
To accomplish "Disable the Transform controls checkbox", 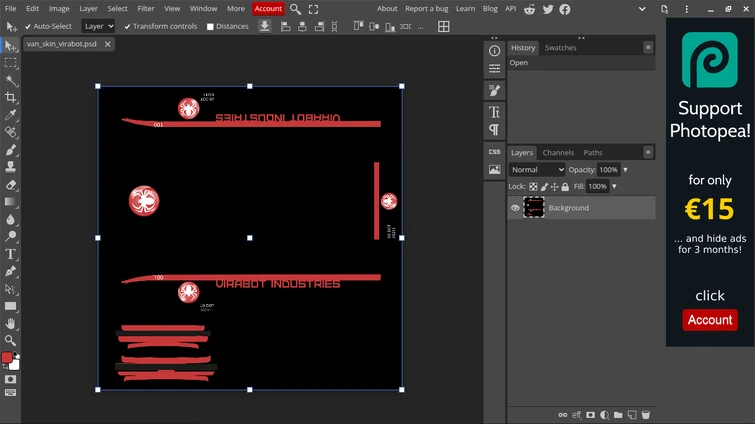I will click(x=127, y=27).
